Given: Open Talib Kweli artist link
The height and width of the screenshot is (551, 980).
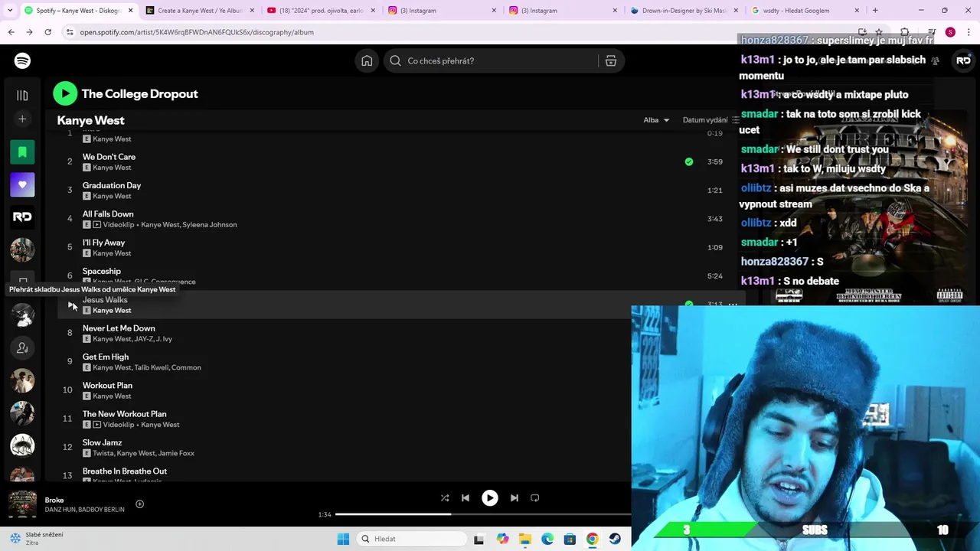Looking at the screenshot, I should pyautogui.click(x=151, y=367).
